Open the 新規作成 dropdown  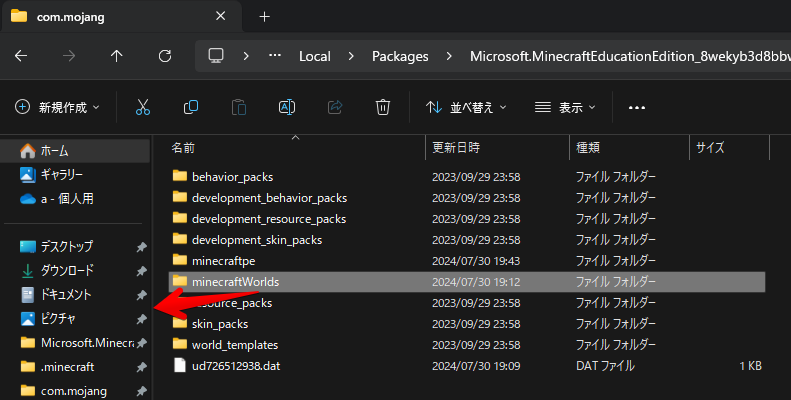58,107
